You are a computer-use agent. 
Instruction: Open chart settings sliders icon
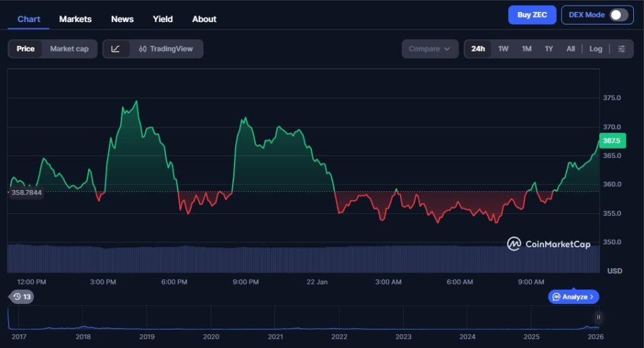pos(621,49)
